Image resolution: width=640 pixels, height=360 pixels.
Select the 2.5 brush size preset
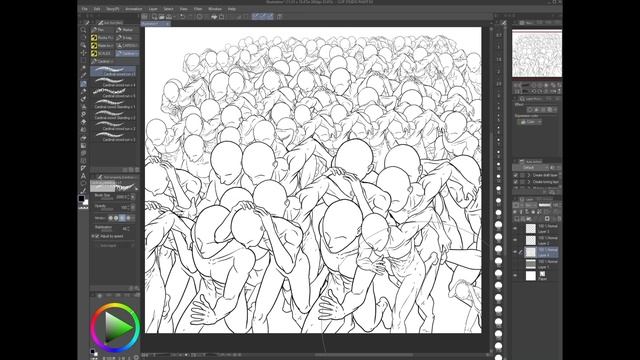(x=498, y=84)
